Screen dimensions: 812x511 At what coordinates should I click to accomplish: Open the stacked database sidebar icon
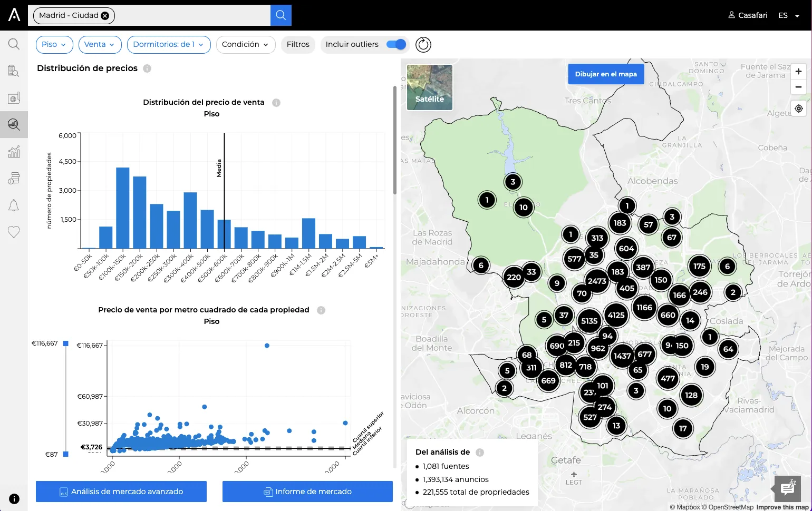(x=14, y=179)
